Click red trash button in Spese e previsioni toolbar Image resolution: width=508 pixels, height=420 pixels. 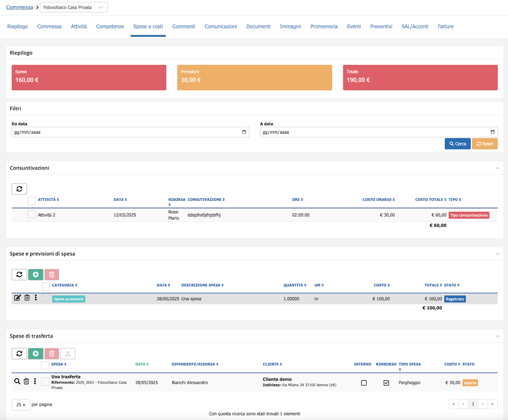click(x=52, y=274)
